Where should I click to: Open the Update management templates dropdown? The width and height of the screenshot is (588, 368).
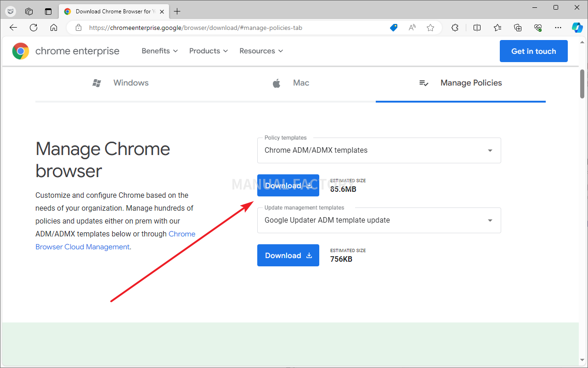(379, 220)
